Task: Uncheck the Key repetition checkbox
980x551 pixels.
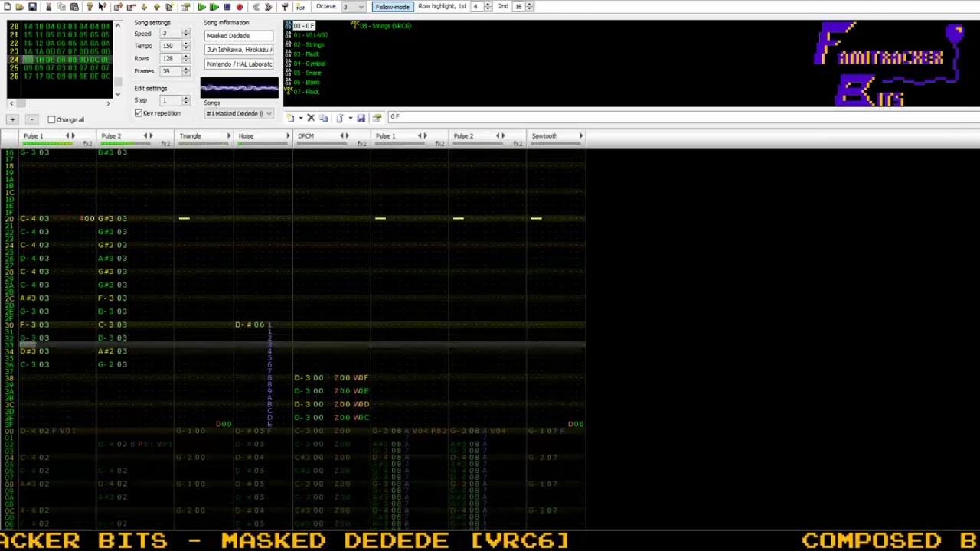Action: coord(139,113)
